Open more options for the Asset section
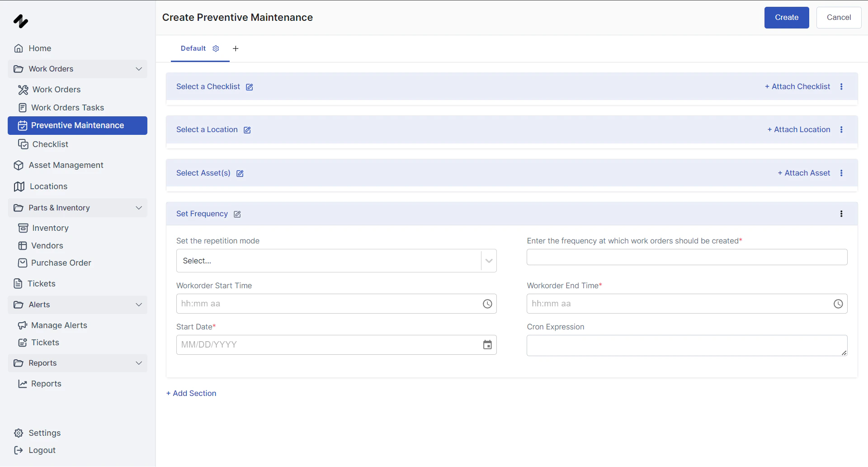The image size is (868, 467). point(841,173)
